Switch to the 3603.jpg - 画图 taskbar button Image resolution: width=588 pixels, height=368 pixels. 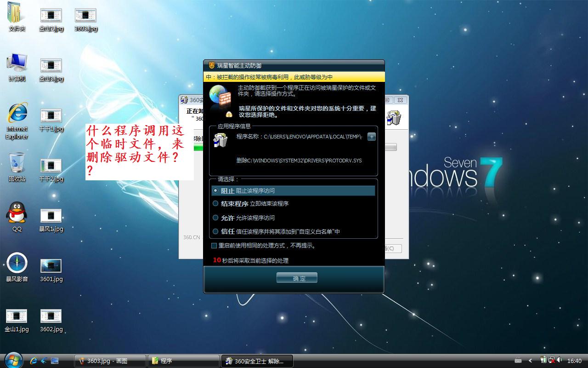(110, 361)
